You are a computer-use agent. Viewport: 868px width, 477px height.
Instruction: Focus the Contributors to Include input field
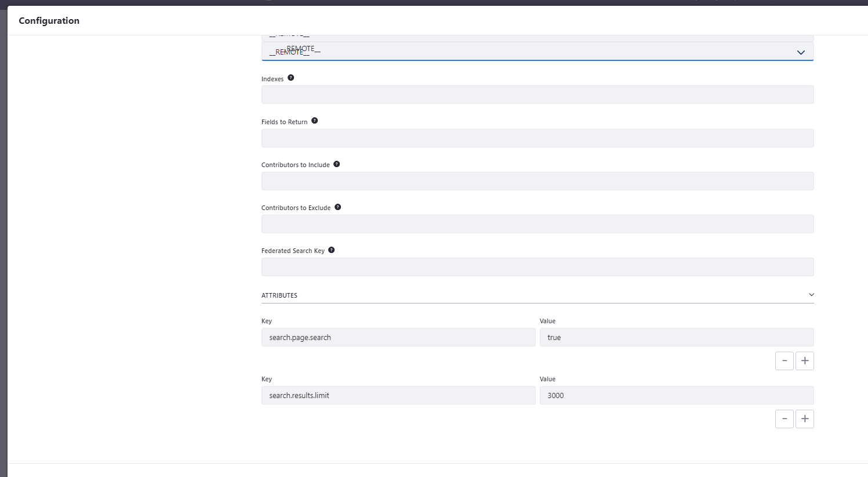[x=537, y=181]
